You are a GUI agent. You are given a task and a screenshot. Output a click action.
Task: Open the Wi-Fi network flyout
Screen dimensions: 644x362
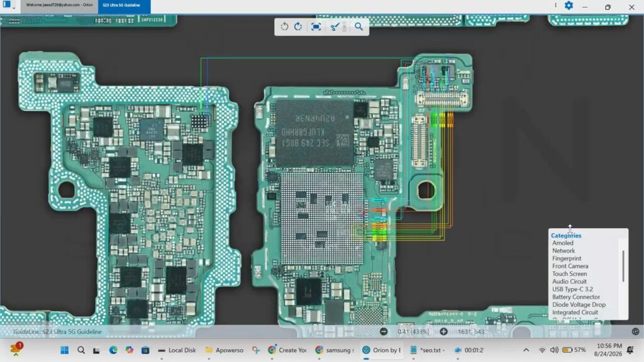pyautogui.click(x=542, y=350)
